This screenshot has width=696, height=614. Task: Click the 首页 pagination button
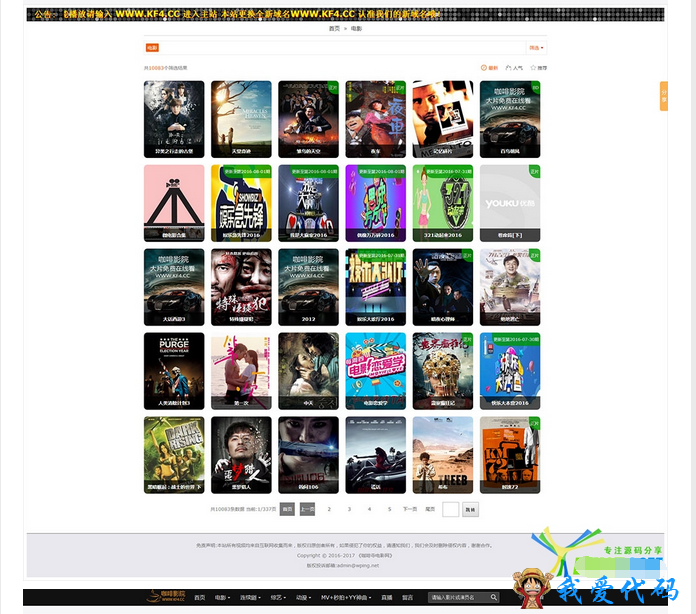(x=287, y=509)
